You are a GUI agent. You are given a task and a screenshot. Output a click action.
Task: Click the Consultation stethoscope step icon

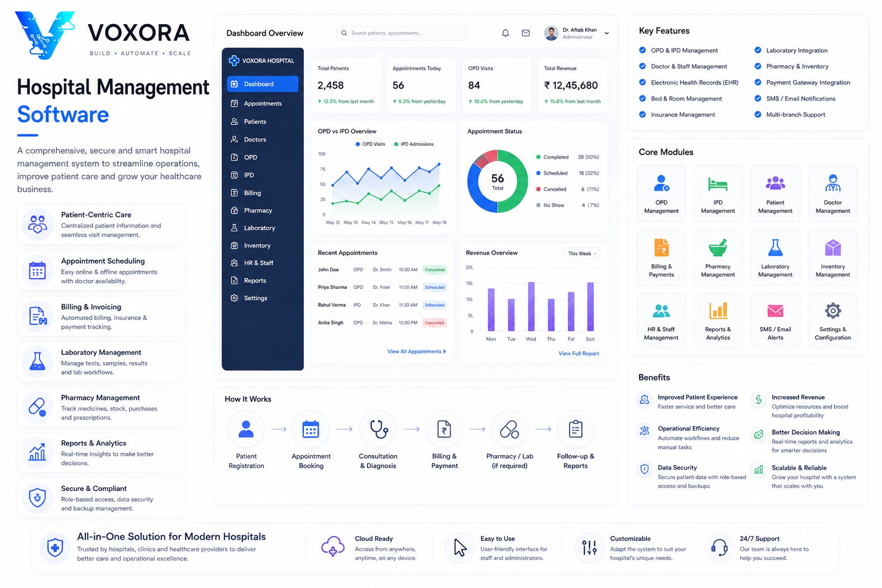(x=378, y=429)
